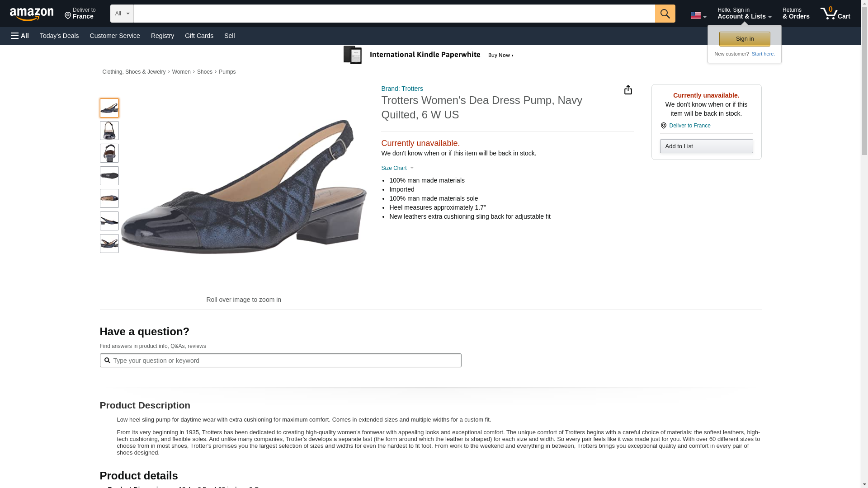Click the yellow Sign in button
Image resolution: width=868 pixels, height=488 pixels.
(x=744, y=39)
